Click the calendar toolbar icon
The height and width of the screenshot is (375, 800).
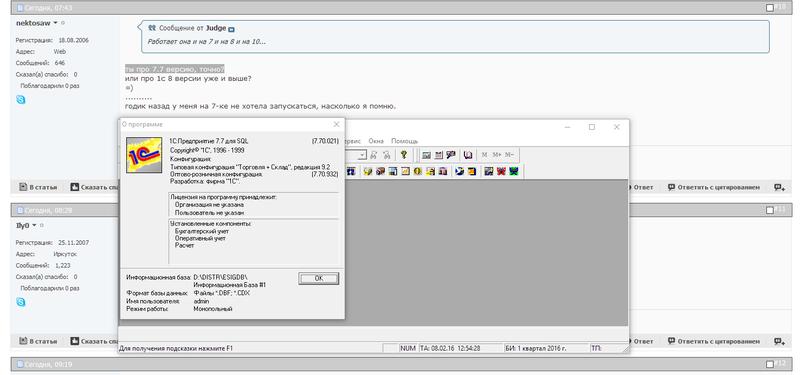(x=439, y=155)
